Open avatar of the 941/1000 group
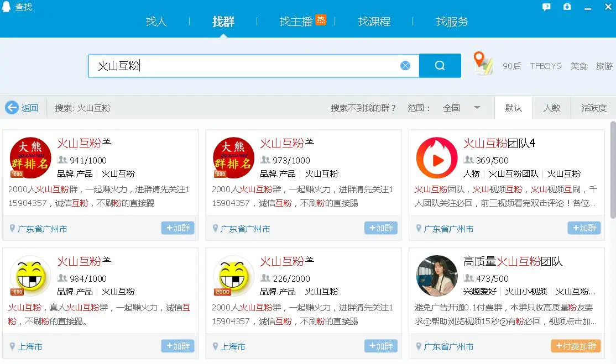Viewport: 616px width, 364px height. (x=30, y=157)
